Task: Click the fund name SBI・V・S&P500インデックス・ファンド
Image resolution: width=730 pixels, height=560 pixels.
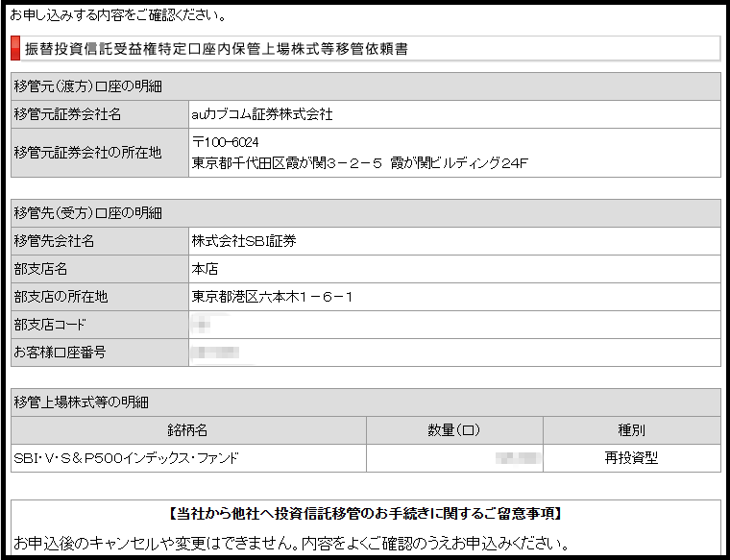Action: pos(126,458)
